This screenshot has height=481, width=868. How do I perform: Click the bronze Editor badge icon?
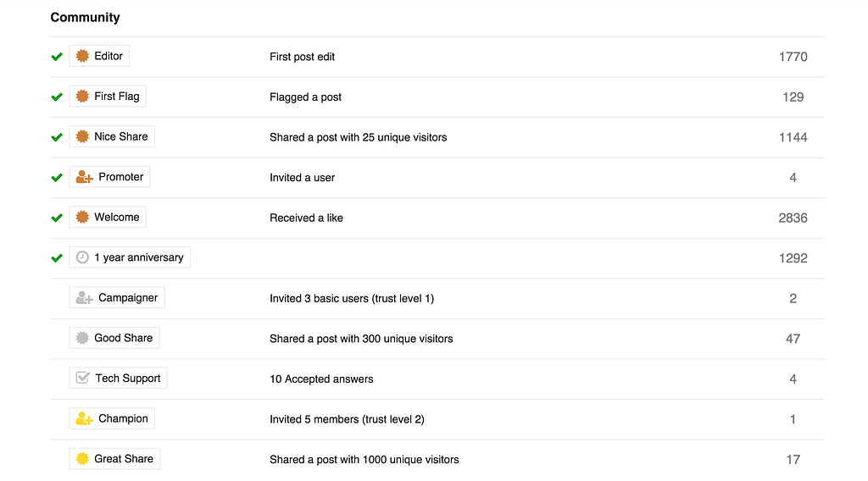point(82,56)
